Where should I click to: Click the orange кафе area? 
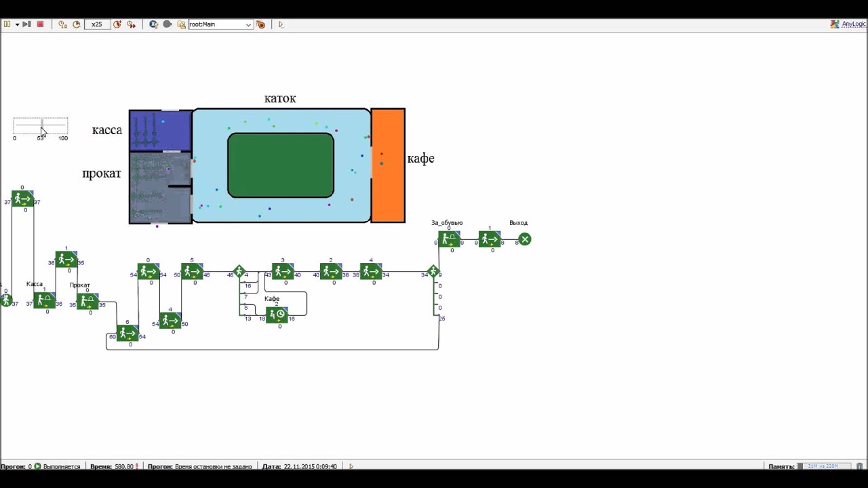coord(389,165)
